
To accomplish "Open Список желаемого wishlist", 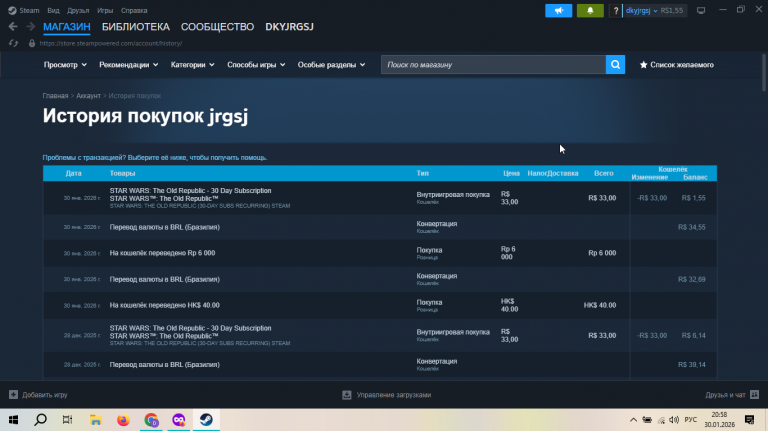I will point(676,65).
